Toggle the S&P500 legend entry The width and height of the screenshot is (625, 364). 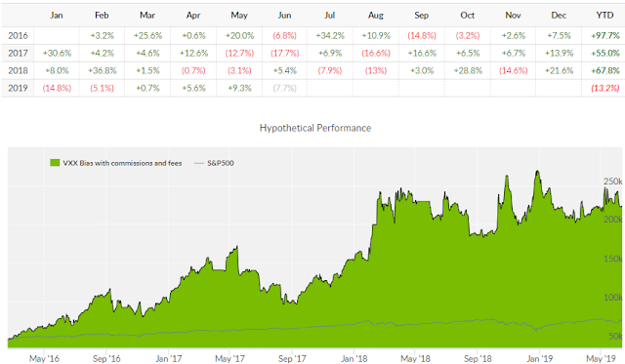point(214,163)
